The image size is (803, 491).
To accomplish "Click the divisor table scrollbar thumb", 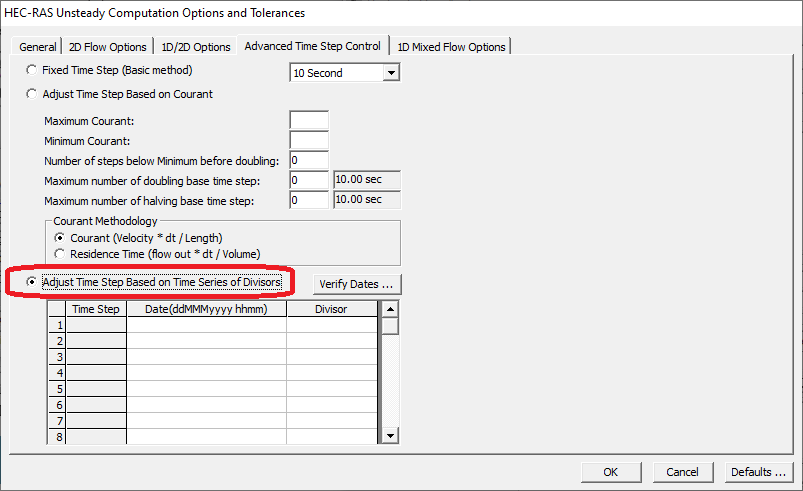I will point(390,326).
